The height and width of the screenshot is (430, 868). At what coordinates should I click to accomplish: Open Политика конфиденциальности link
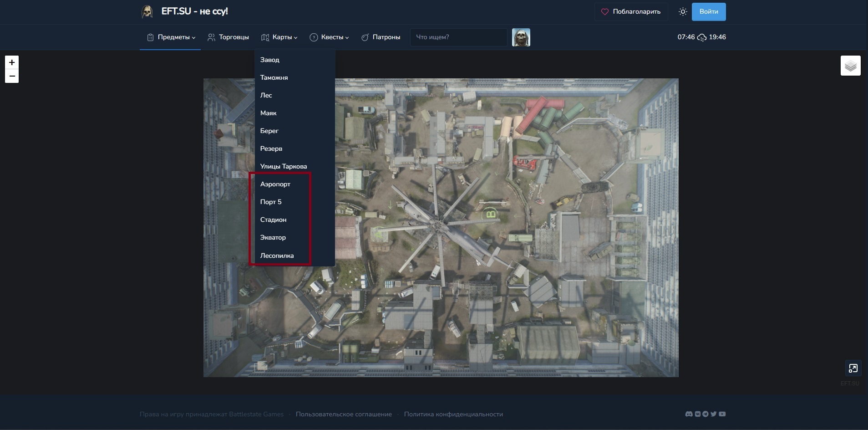453,414
